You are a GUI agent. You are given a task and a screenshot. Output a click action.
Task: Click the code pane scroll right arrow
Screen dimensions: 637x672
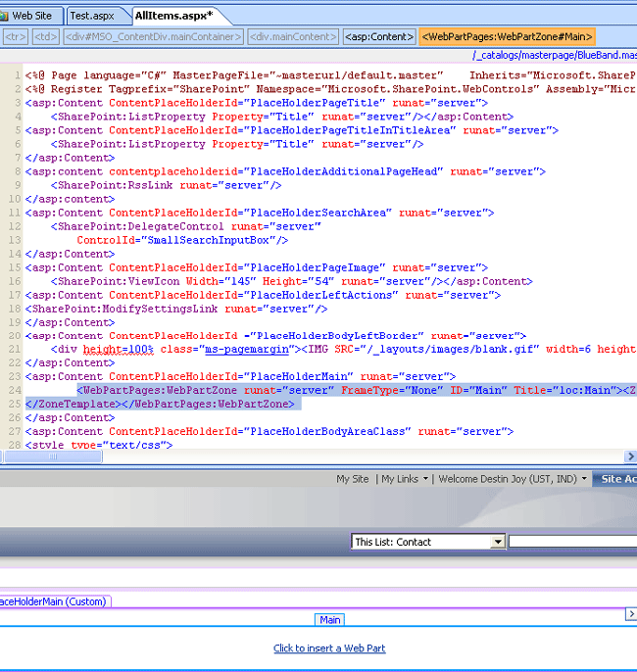coord(630,456)
